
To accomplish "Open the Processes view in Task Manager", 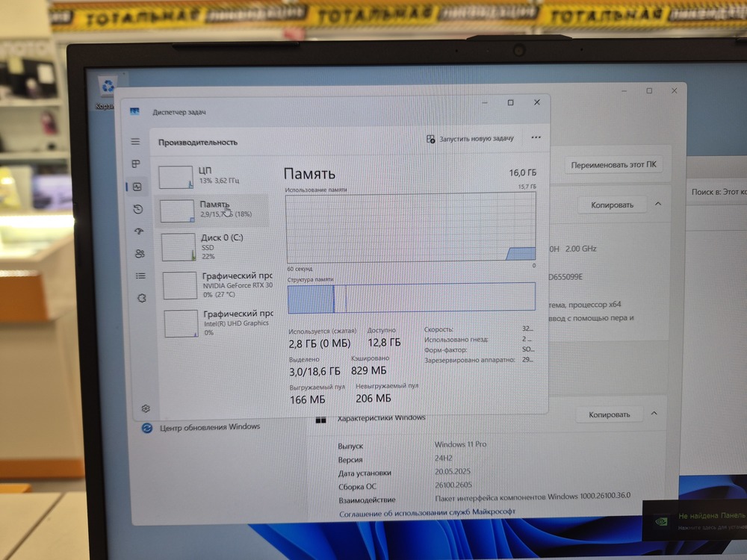I will [136, 164].
